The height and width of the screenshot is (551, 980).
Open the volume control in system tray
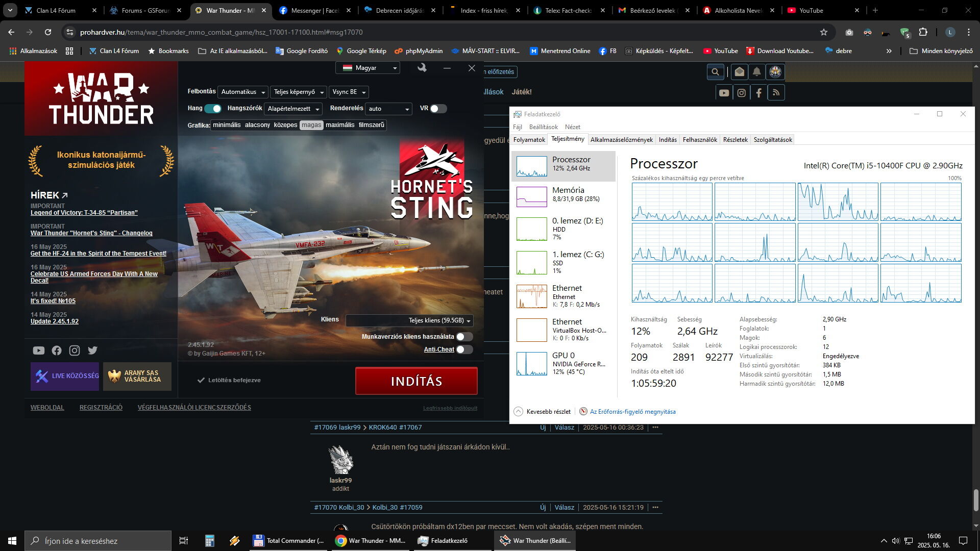896,541
